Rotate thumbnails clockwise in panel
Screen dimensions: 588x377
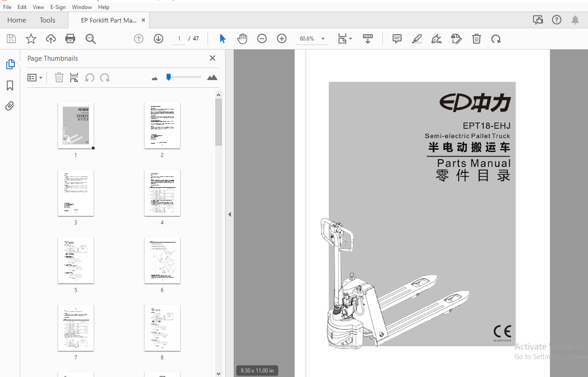(105, 77)
